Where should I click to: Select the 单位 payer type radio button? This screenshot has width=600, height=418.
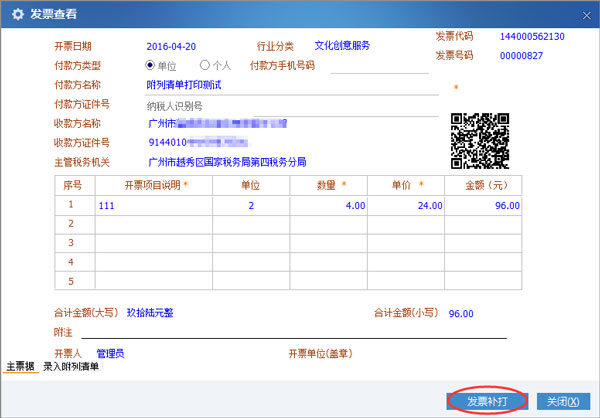pyautogui.click(x=152, y=66)
